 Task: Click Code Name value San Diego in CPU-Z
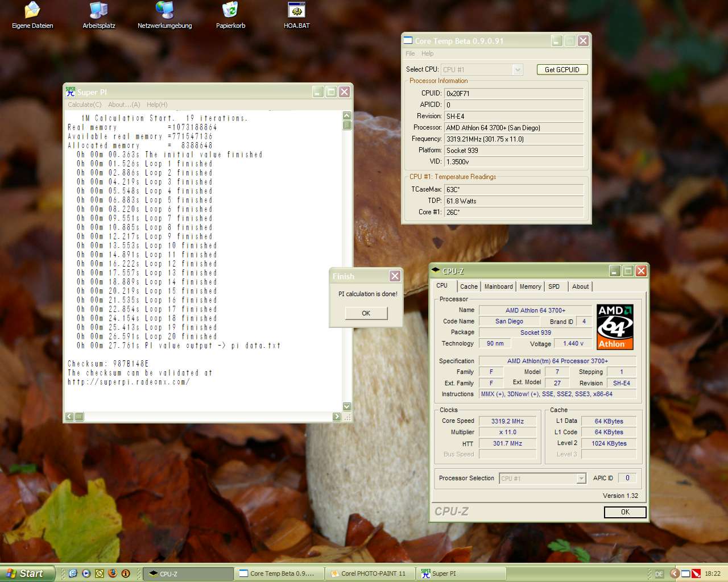click(x=509, y=321)
